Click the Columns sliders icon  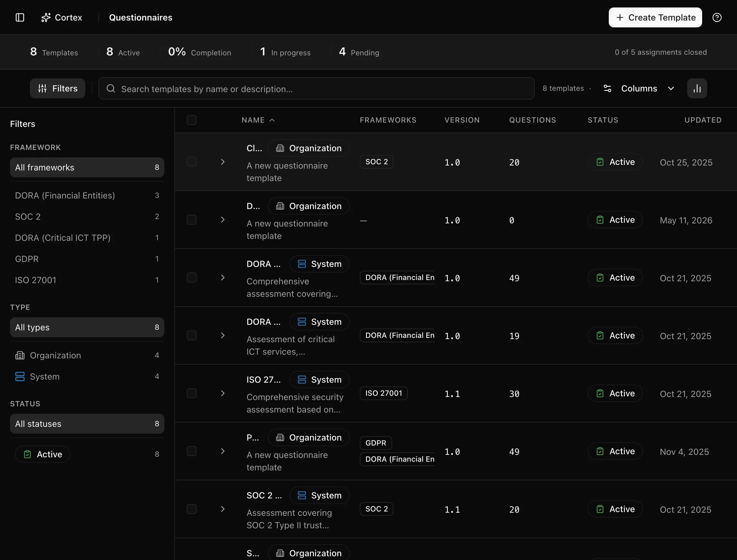click(x=607, y=88)
